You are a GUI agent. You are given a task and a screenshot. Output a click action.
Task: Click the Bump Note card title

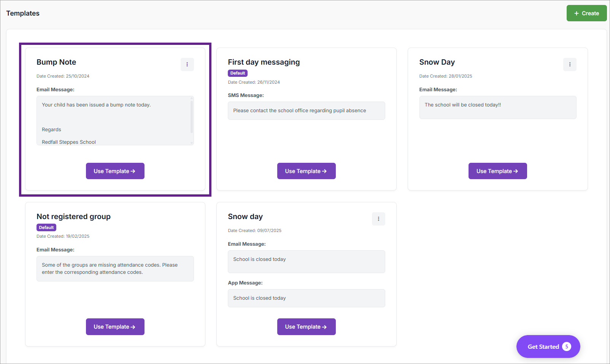(x=56, y=62)
